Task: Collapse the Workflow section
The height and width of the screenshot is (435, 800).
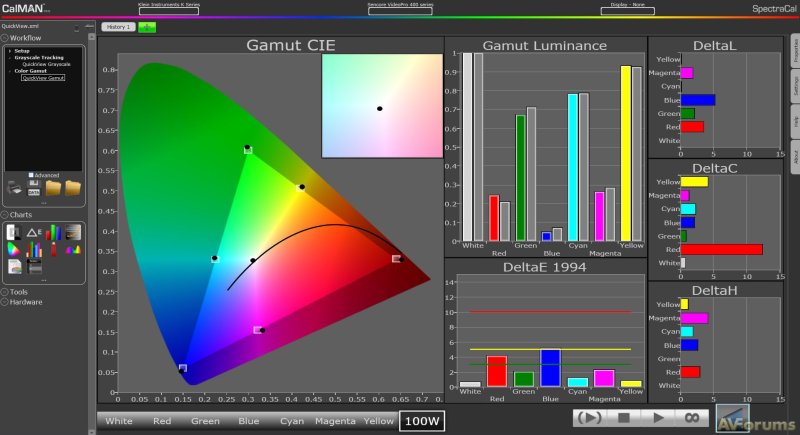Action: pos(5,37)
